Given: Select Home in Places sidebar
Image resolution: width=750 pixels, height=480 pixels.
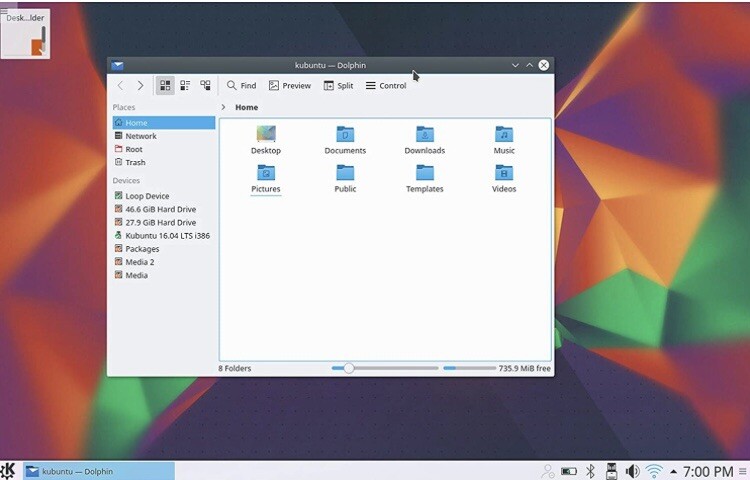Looking at the screenshot, I should click(164, 123).
